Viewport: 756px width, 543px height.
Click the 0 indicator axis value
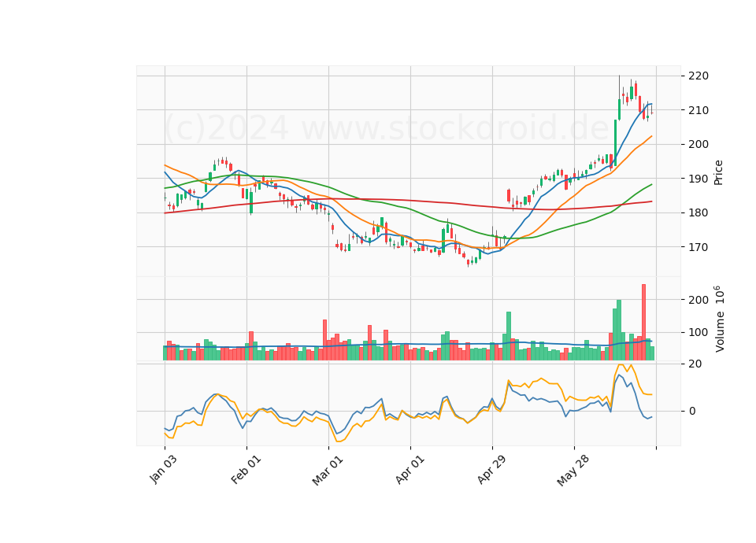[x=692, y=411]
